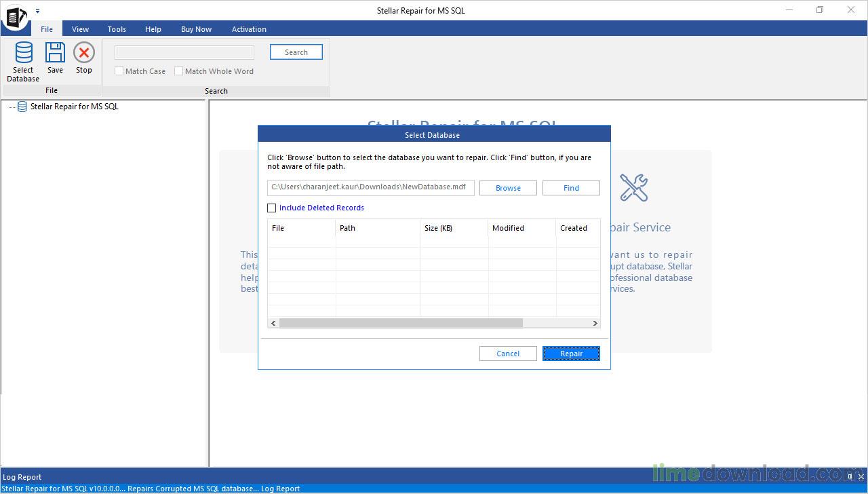Click the database icon in tree panel
Screen dimensions: 868x494
coord(22,107)
